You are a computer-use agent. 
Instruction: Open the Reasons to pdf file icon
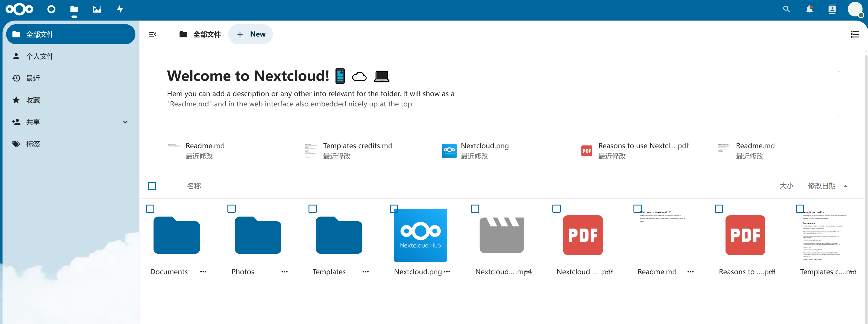click(x=745, y=235)
